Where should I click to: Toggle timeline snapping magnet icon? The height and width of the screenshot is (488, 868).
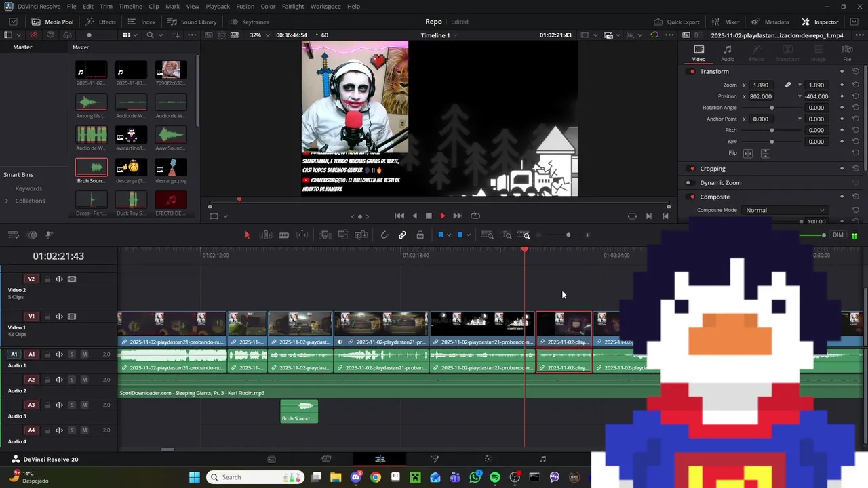[x=384, y=235]
